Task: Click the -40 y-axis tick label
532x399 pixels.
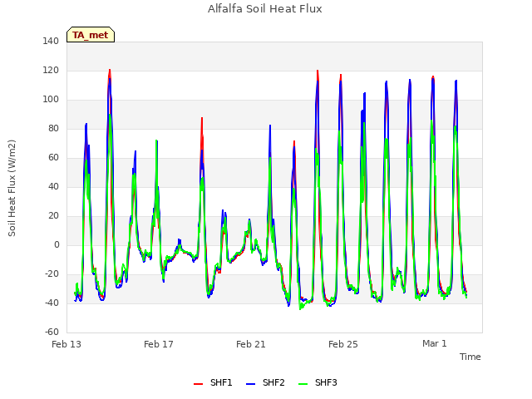Action: 52,303
